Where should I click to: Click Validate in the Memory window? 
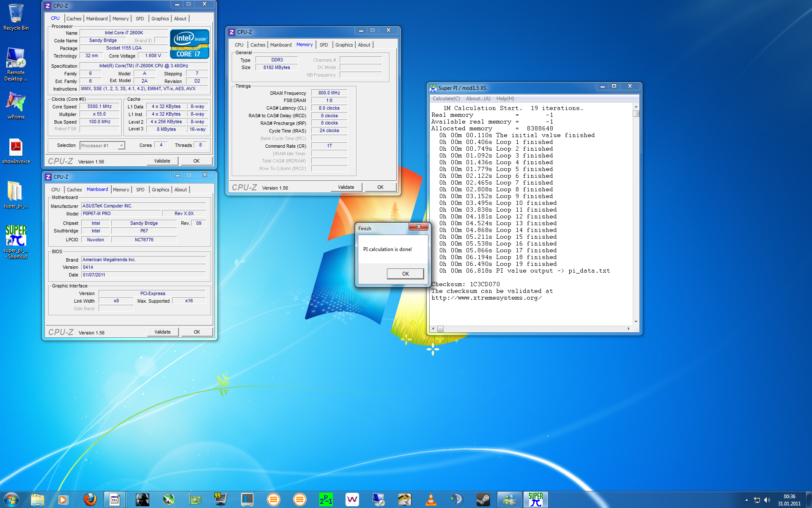pyautogui.click(x=346, y=187)
